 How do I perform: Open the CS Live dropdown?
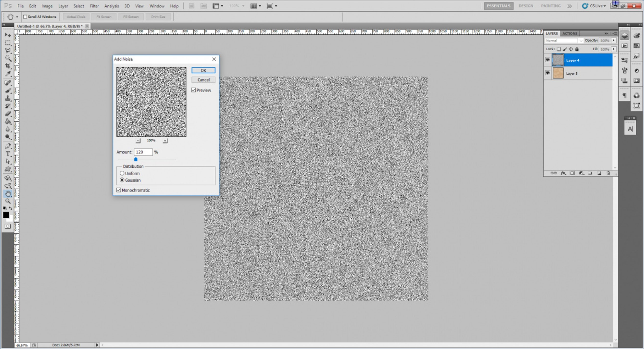pyautogui.click(x=594, y=6)
